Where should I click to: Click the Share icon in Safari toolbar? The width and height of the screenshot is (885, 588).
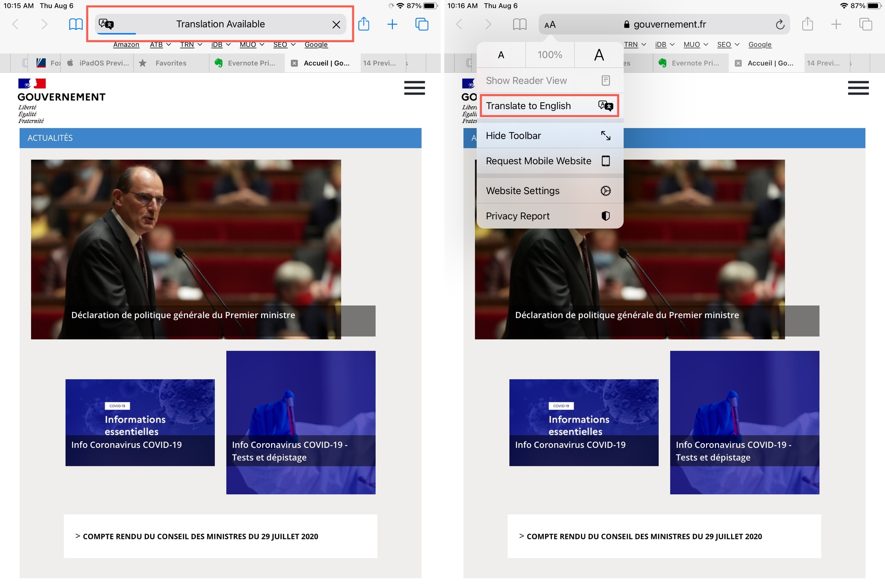(x=365, y=24)
